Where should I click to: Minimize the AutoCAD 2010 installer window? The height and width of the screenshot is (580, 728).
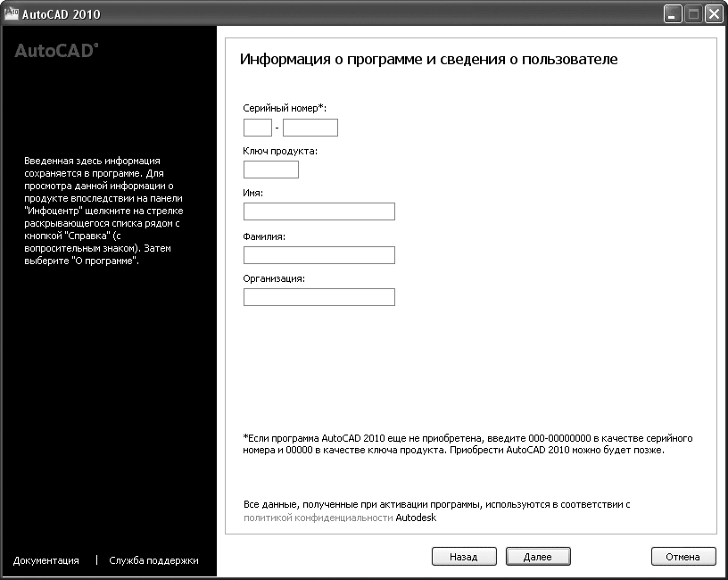[x=673, y=14]
